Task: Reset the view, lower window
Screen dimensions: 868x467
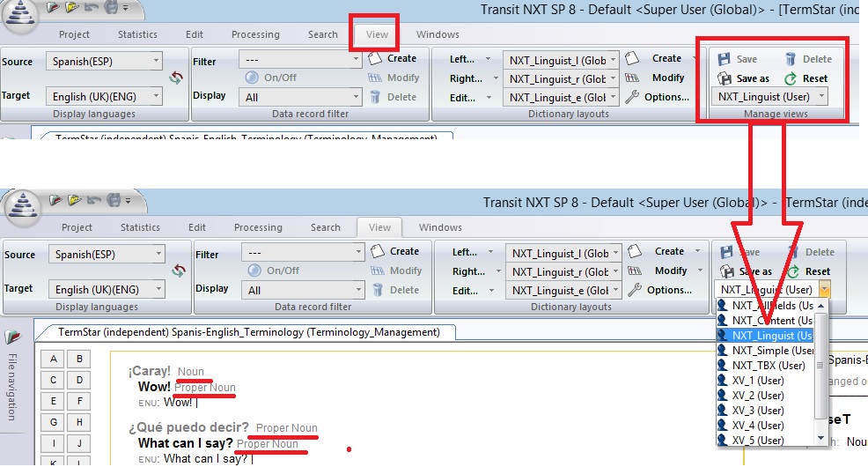Action: point(809,271)
